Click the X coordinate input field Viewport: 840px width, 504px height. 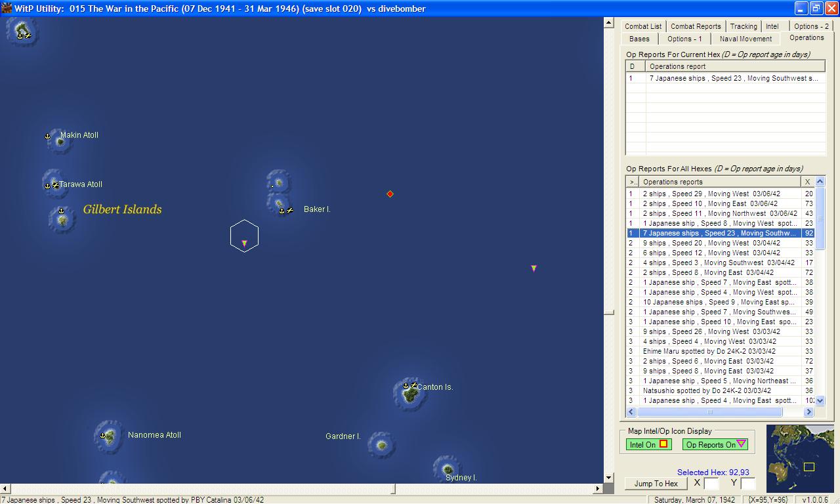click(712, 484)
